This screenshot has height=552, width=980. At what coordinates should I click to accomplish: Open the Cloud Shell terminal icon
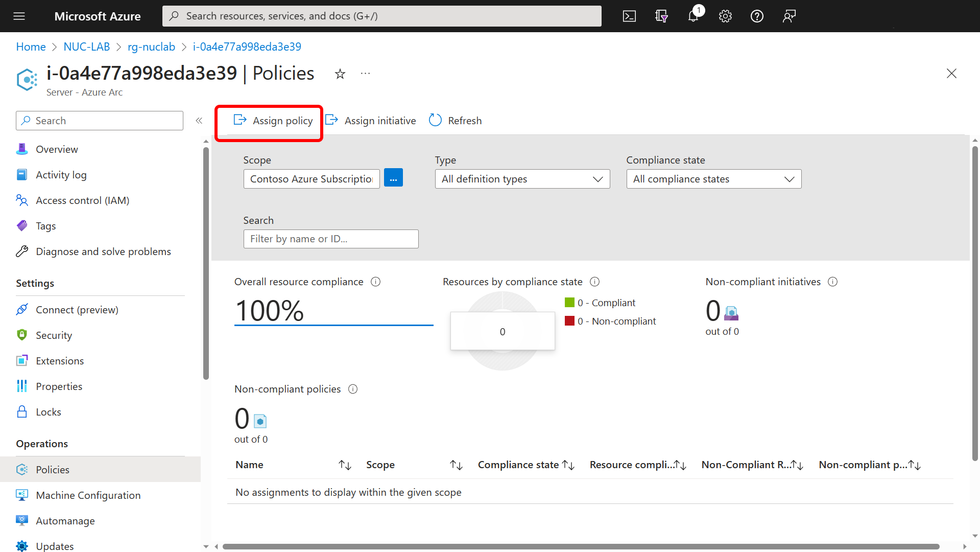pos(629,16)
